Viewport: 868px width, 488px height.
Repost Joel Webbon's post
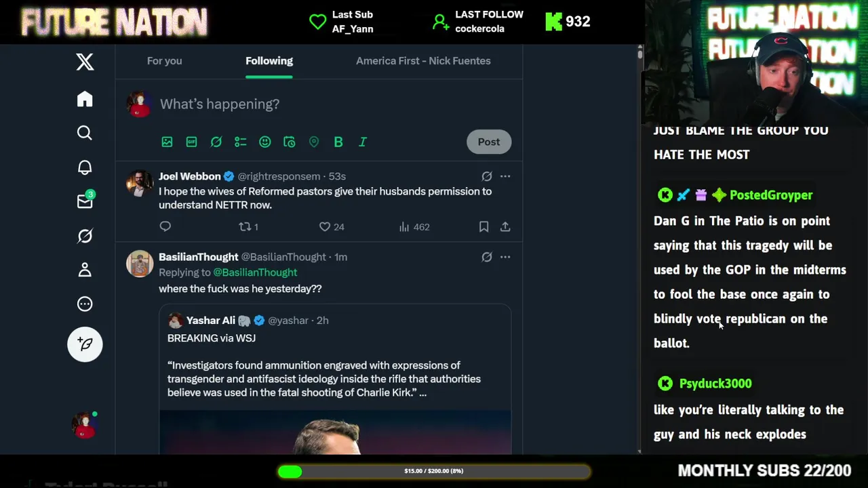coord(248,226)
